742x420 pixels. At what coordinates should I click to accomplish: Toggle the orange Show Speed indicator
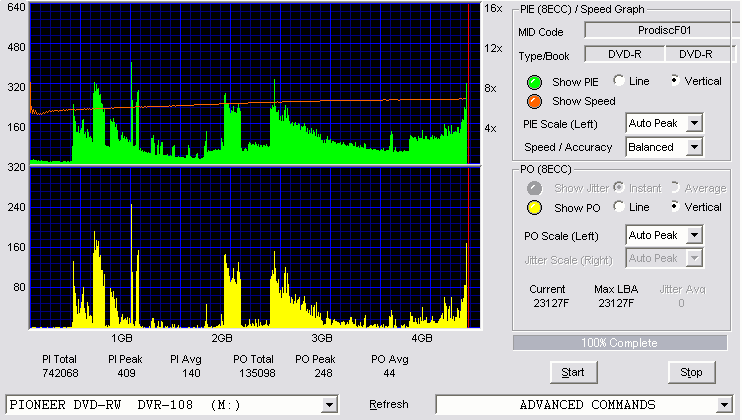(534, 101)
